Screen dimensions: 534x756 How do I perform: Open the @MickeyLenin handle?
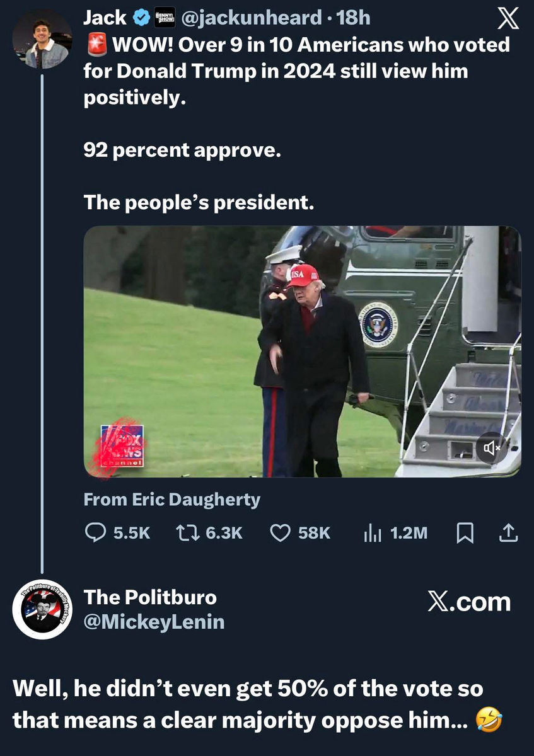coord(154,622)
